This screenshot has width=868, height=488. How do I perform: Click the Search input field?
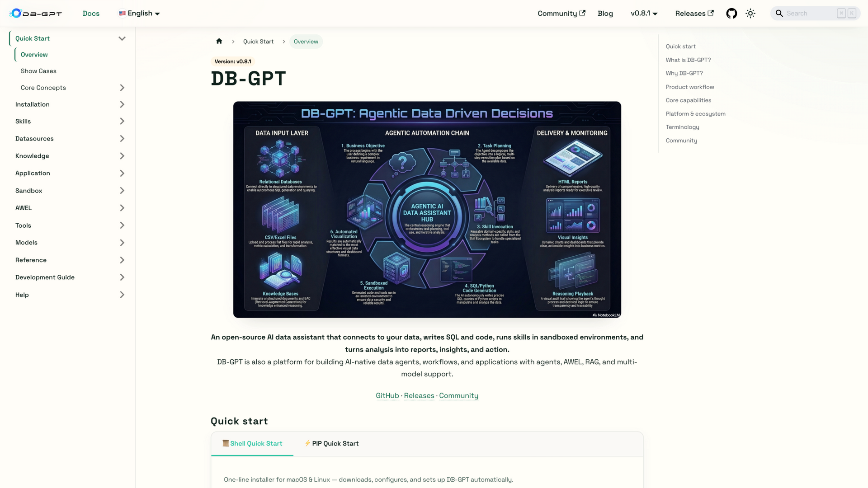point(816,14)
